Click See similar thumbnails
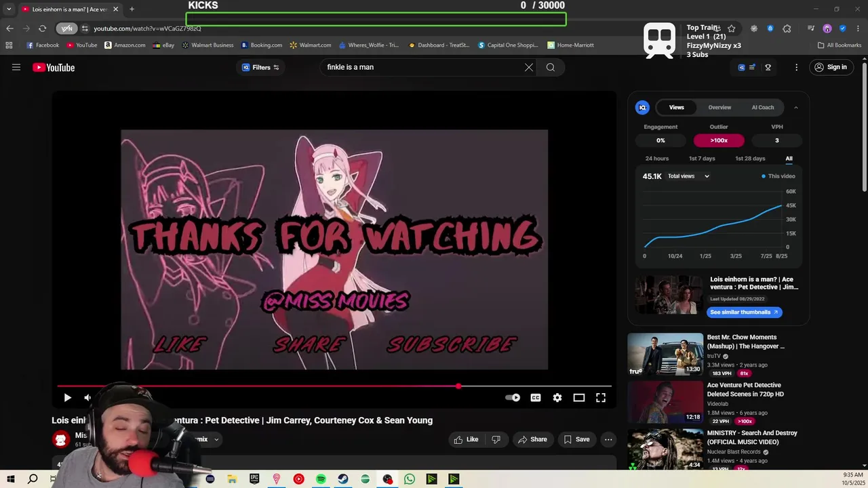868x488 pixels. 745,312
